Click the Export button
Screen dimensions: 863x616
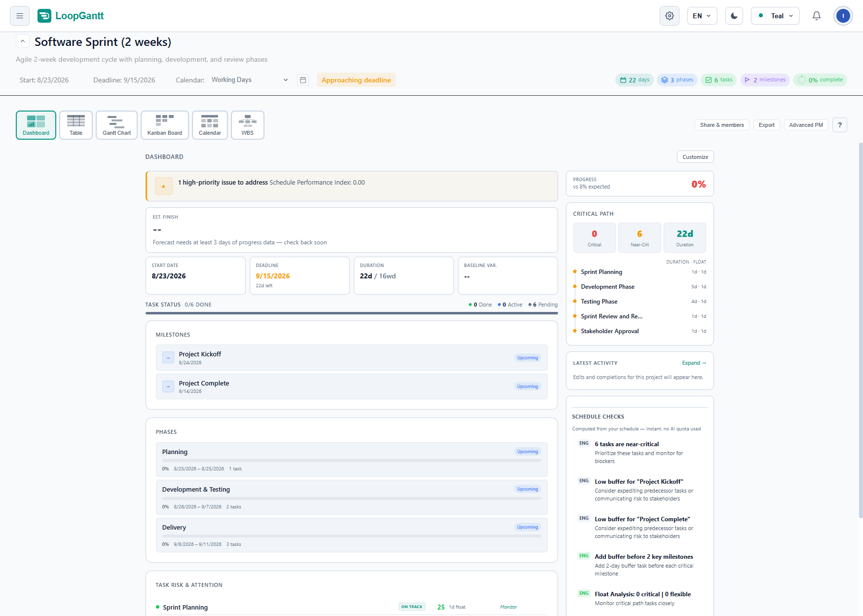click(x=767, y=125)
